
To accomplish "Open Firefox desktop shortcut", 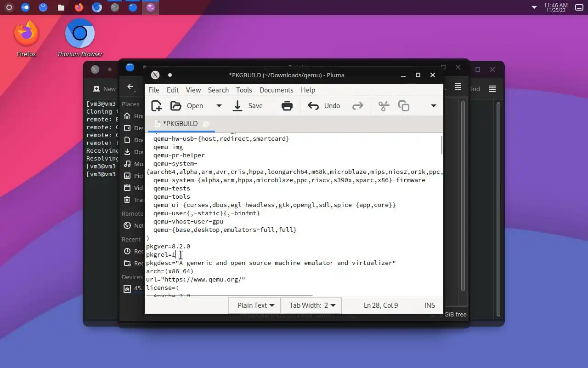I will click(x=26, y=39).
